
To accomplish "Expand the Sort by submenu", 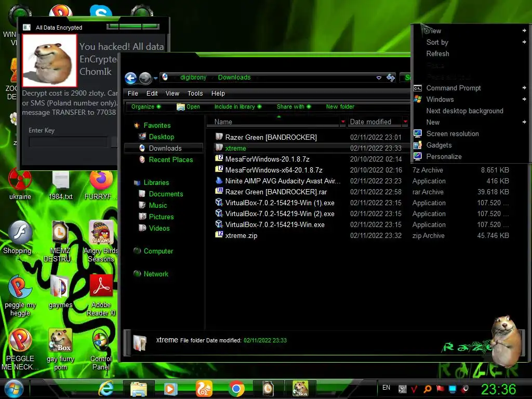I will click(x=472, y=43).
